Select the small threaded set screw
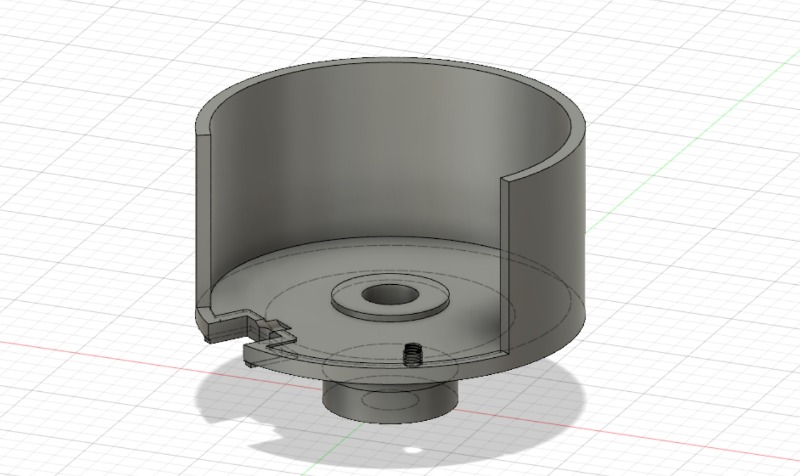The height and width of the screenshot is (476, 800). click(x=409, y=354)
